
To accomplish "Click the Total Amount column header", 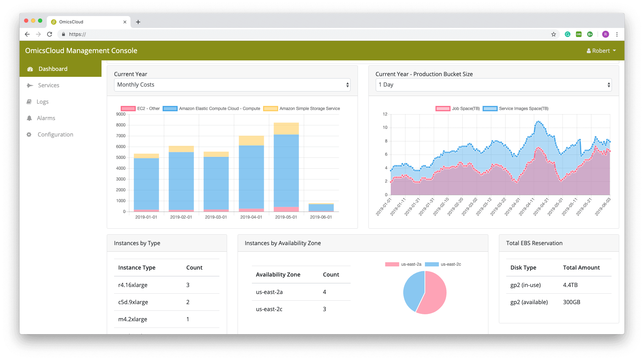I will [581, 267].
